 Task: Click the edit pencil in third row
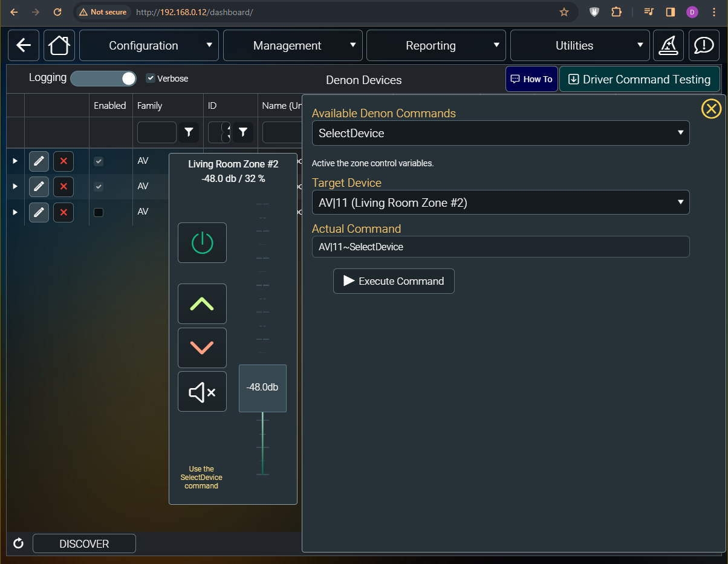[x=39, y=212]
